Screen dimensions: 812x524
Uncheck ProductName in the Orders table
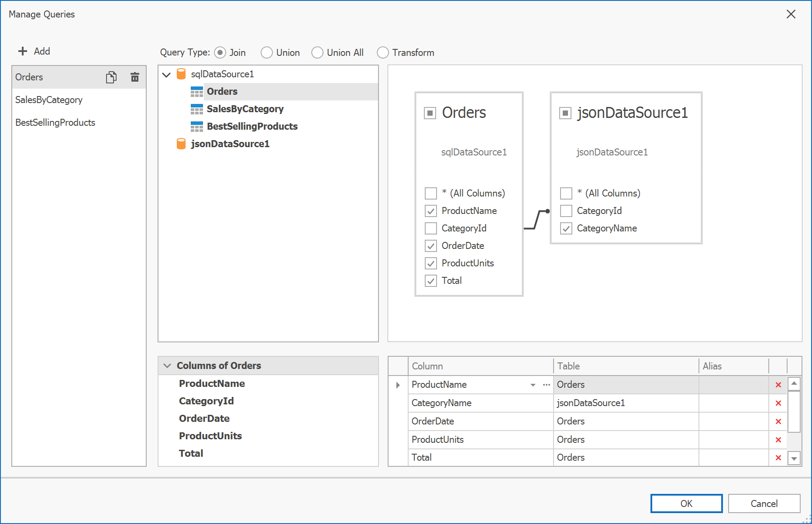click(430, 210)
